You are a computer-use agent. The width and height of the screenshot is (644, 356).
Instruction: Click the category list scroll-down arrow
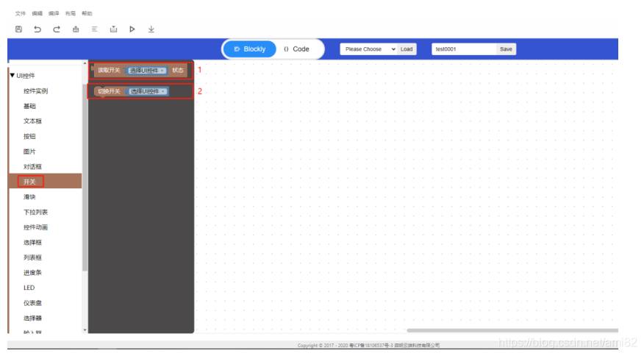[x=85, y=330]
